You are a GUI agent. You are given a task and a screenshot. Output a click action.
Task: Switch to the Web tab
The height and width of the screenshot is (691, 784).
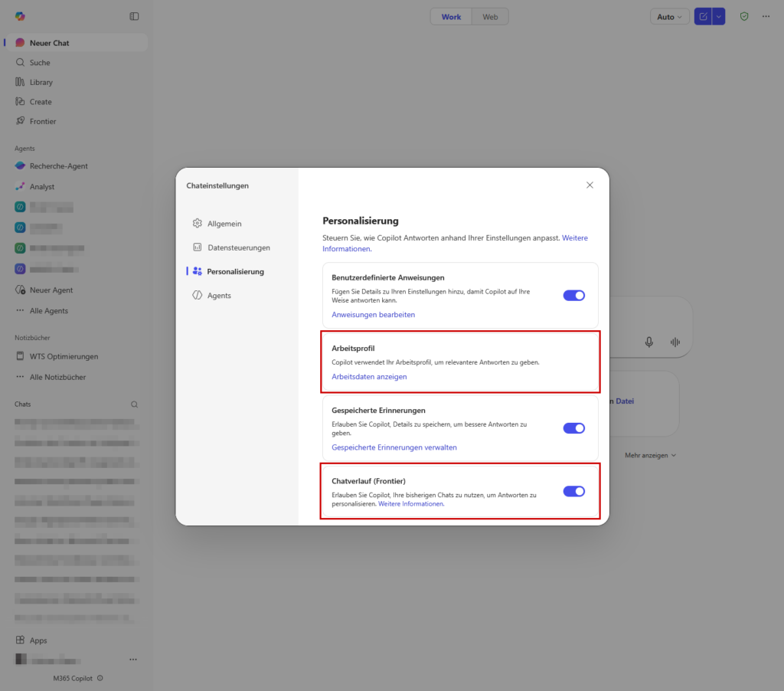pos(490,17)
